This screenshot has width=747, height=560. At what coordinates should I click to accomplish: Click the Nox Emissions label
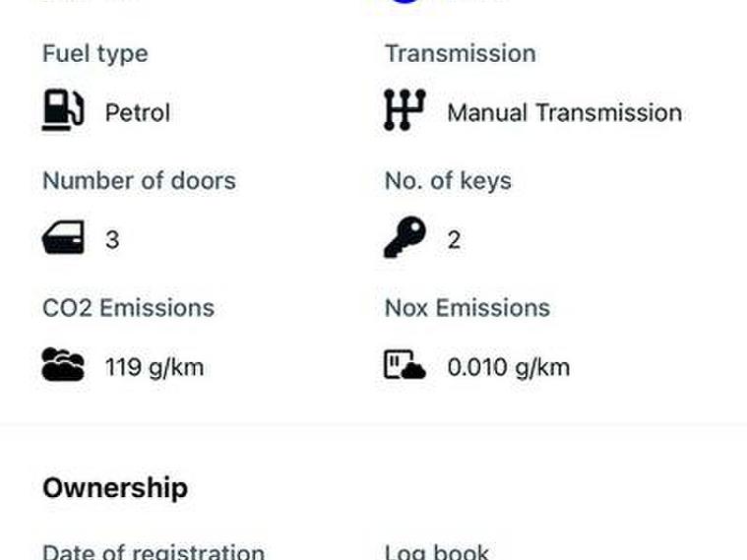pos(467,308)
